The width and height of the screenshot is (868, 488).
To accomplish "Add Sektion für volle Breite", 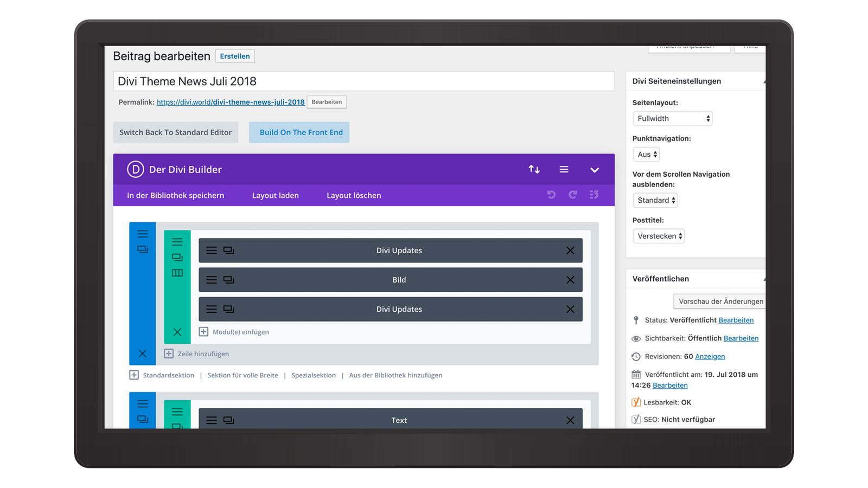I will (242, 375).
